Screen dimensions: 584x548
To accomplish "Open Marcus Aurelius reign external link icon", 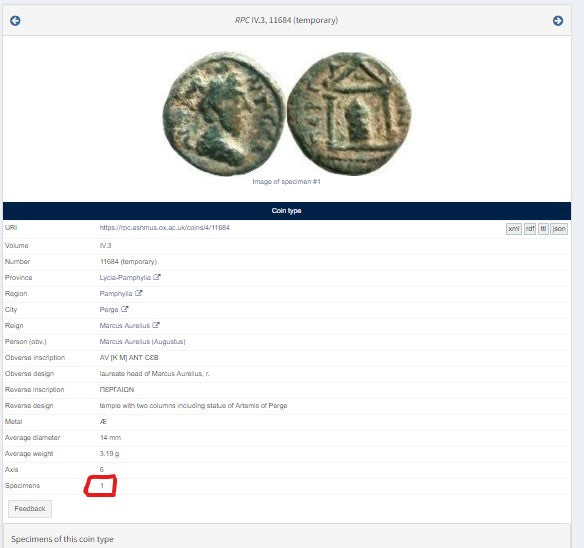I will [156, 325].
